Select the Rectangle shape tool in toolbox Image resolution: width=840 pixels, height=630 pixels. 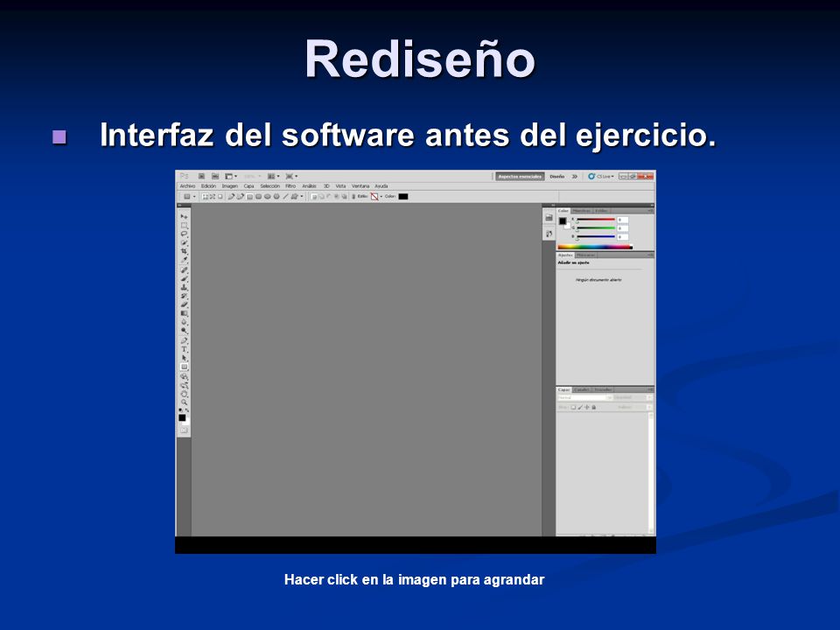184,367
